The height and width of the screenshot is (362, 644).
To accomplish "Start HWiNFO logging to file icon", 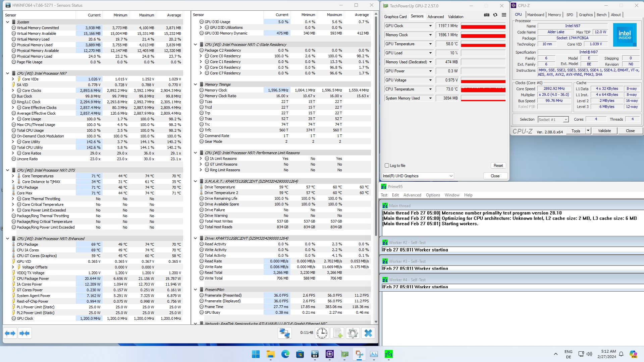I will point(337,333).
